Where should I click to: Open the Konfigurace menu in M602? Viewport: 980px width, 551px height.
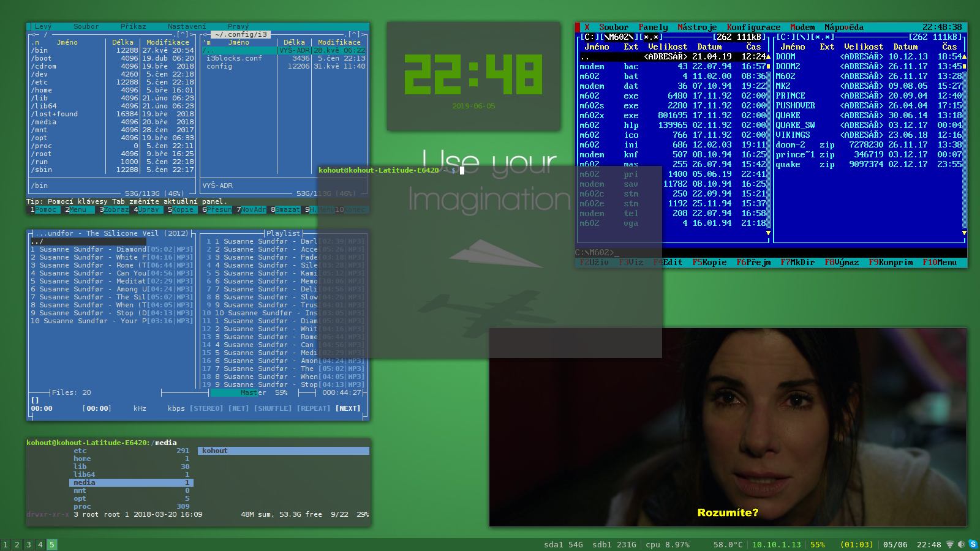coord(753,27)
